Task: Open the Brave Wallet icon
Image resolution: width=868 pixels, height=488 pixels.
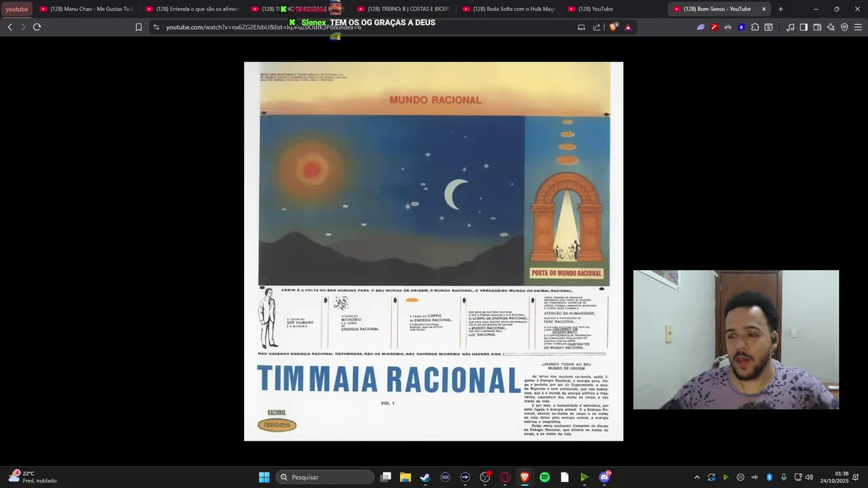Action: point(817,27)
